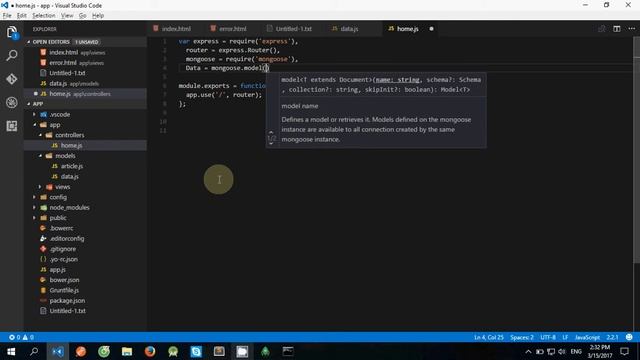Open the Edit menu
Viewport: 640px width, 360px height.
point(22,16)
